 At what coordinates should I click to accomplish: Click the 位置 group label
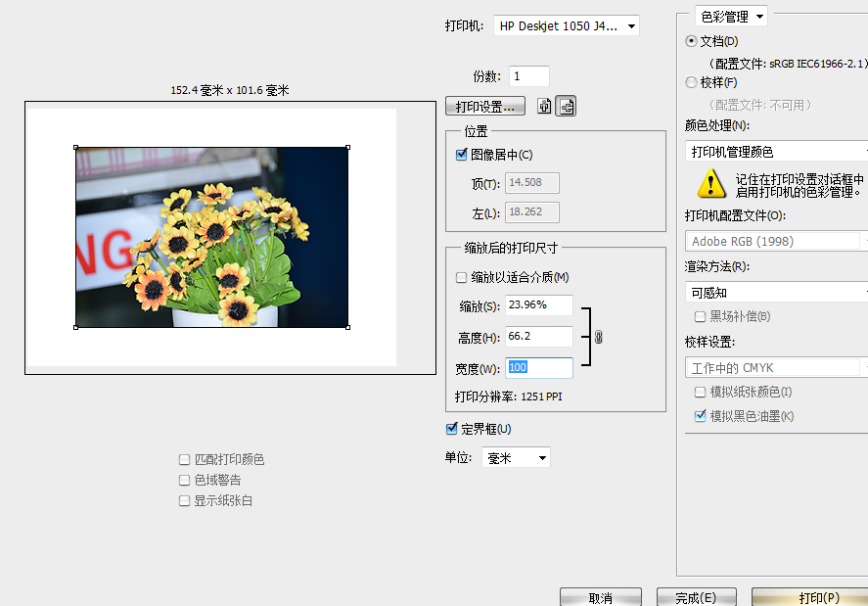[476, 131]
